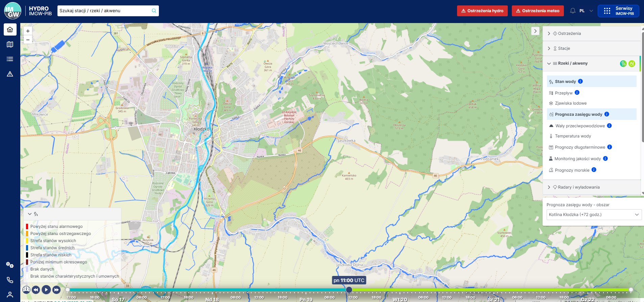This screenshot has height=302, width=644.
Task: Click the notification bell icon
Action: 573,11
